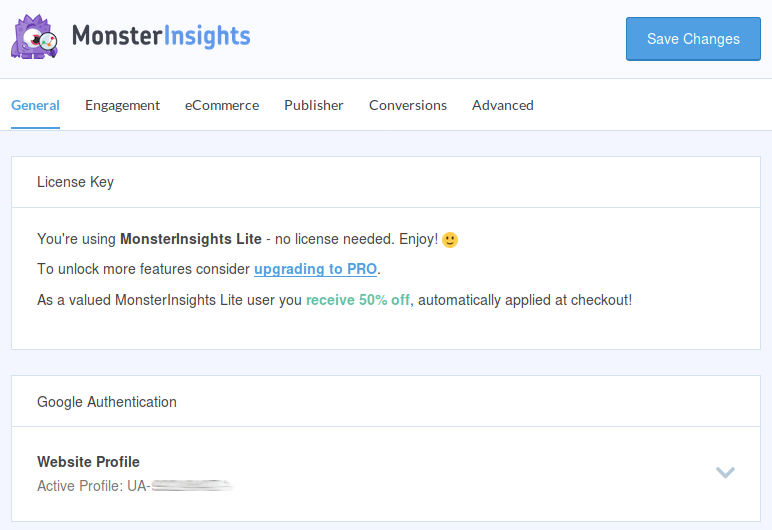The image size is (772, 530).
Task: Click the bold MonsterInsights Lite text
Action: 190,239
